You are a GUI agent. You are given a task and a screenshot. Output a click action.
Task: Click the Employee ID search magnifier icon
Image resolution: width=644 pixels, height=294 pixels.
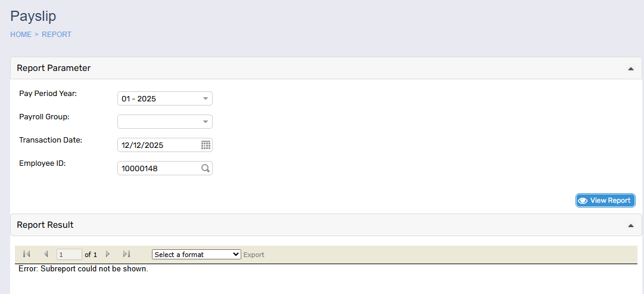206,169
